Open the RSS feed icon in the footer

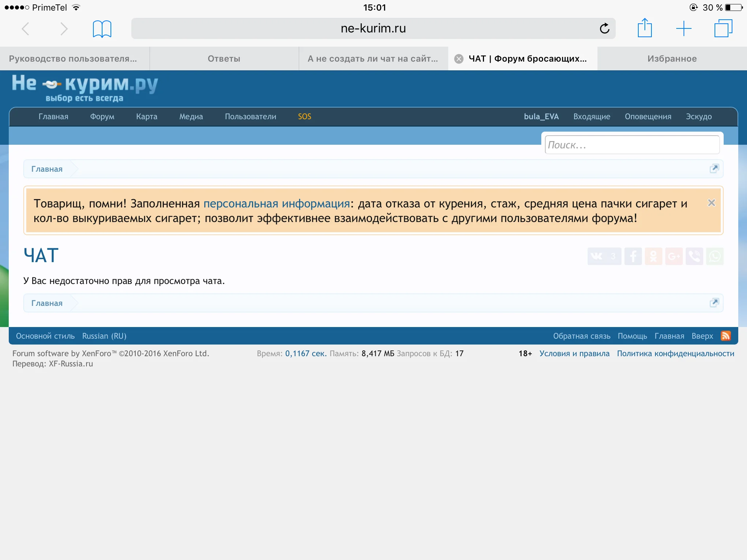point(725,336)
